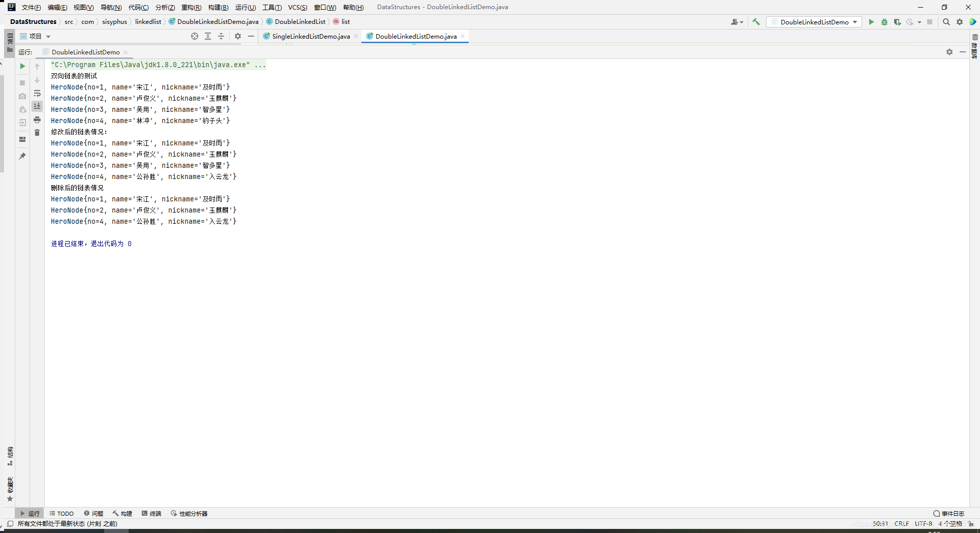Hide the run panel with minus
This screenshot has height=533, width=980.
tap(963, 52)
